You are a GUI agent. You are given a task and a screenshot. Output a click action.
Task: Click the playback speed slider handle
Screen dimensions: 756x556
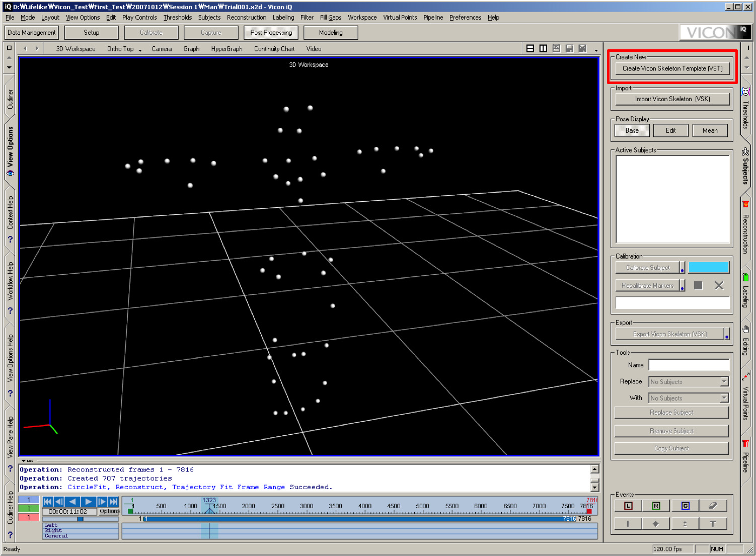[x=80, y=519]
